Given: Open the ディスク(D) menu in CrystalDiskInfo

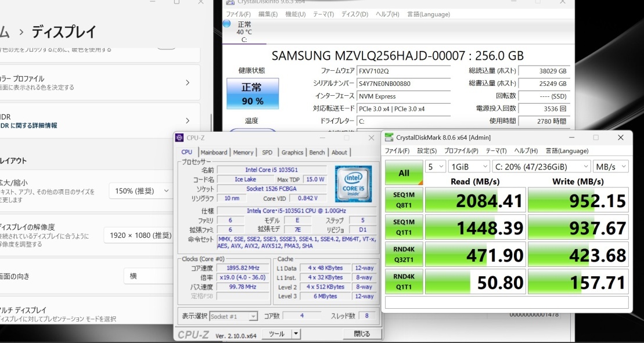Looking at the screenshot, I should tap(355, 14).
